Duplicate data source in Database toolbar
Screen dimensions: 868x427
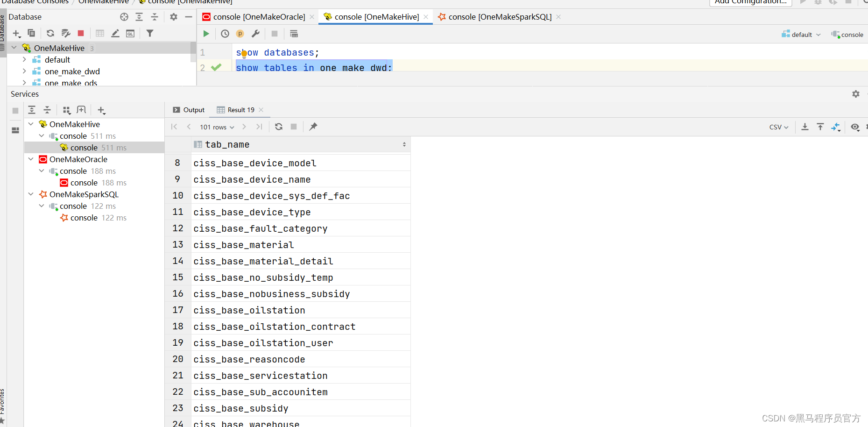(x=31, y=33)
